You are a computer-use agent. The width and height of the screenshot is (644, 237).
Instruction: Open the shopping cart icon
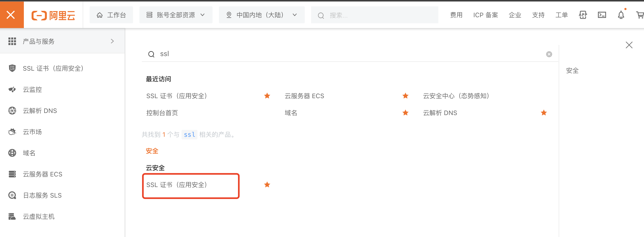coord(640,15)
